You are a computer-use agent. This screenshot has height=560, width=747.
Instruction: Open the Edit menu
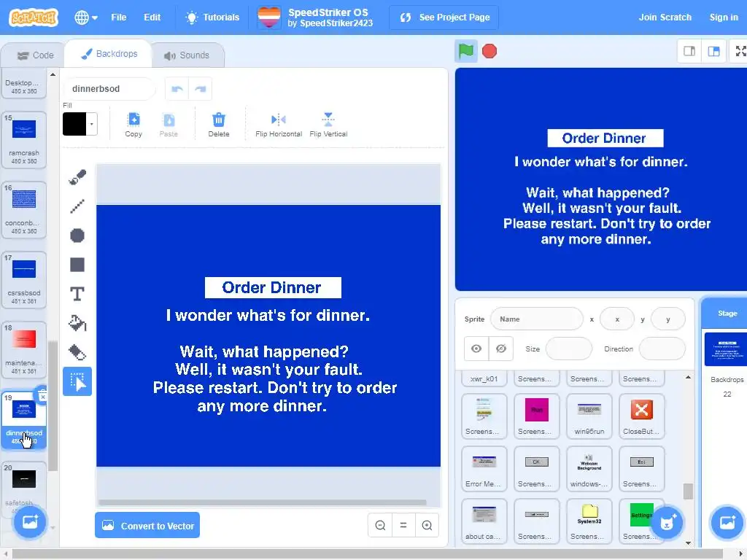point(152,17)
